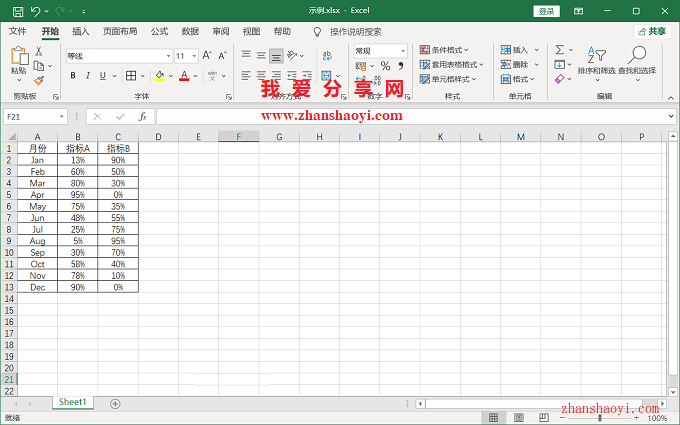Switch to Normal view in status bar
This screenshot has width=680, height=425.
pos(494,418)
